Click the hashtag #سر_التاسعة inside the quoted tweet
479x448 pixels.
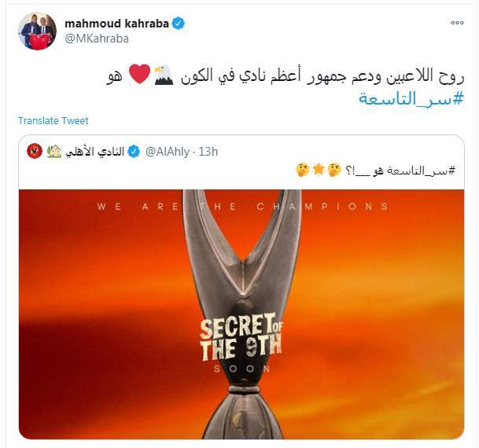coord(421,171)
